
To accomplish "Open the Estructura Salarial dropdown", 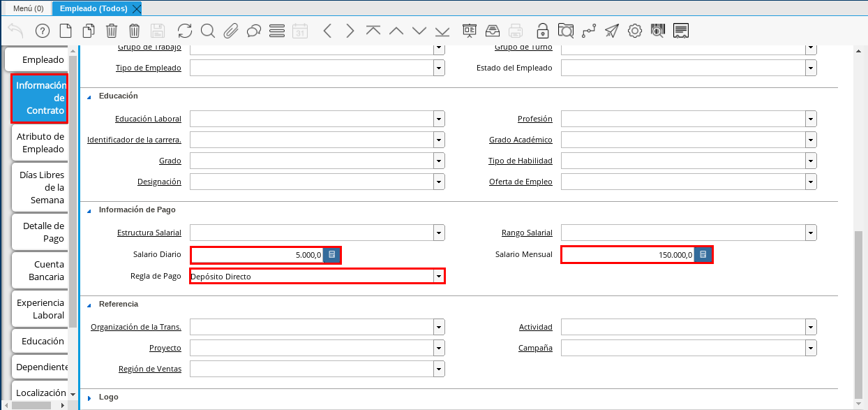I will [439, 233].
